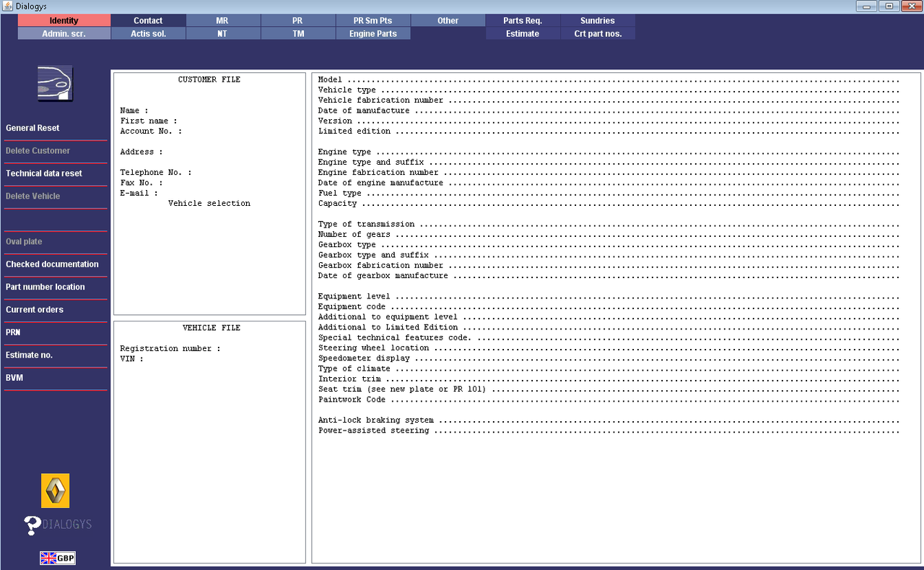
Task: Click the Fuel type row
Action: click(x=609, y=194)
